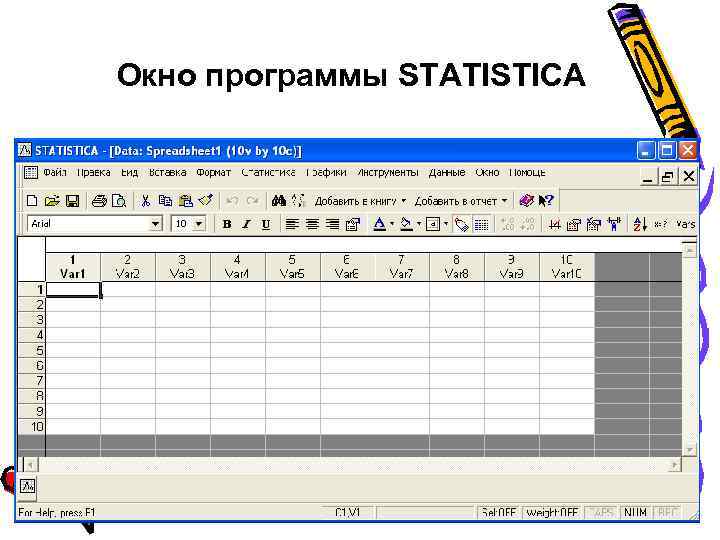Restore down the inner spreadsheet window
This screenshot has width=720, height=540.
[667, 176]
